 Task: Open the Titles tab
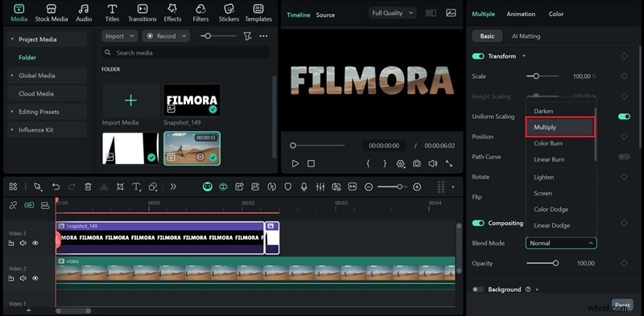[112, 13]
